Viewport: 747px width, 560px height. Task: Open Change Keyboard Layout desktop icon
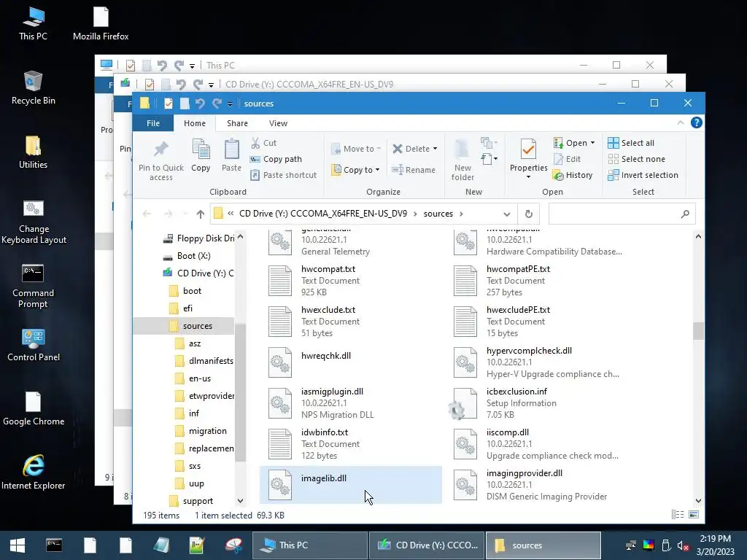[34, 222]
